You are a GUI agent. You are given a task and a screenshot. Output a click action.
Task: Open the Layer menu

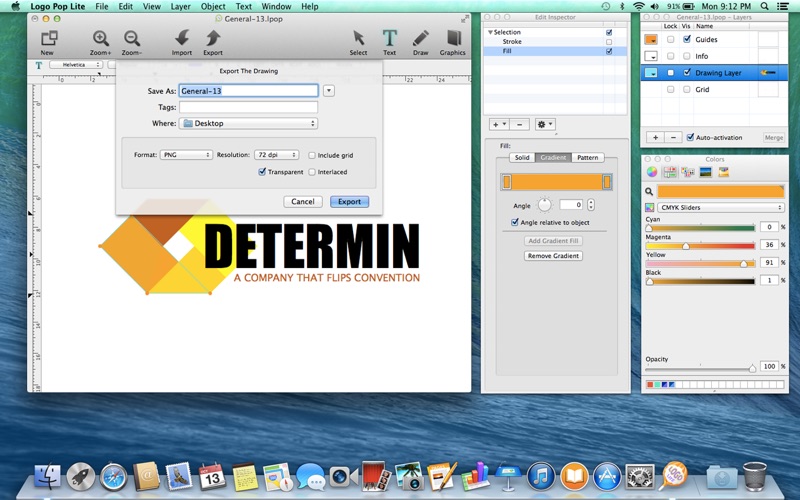click(x=181, y=6)
